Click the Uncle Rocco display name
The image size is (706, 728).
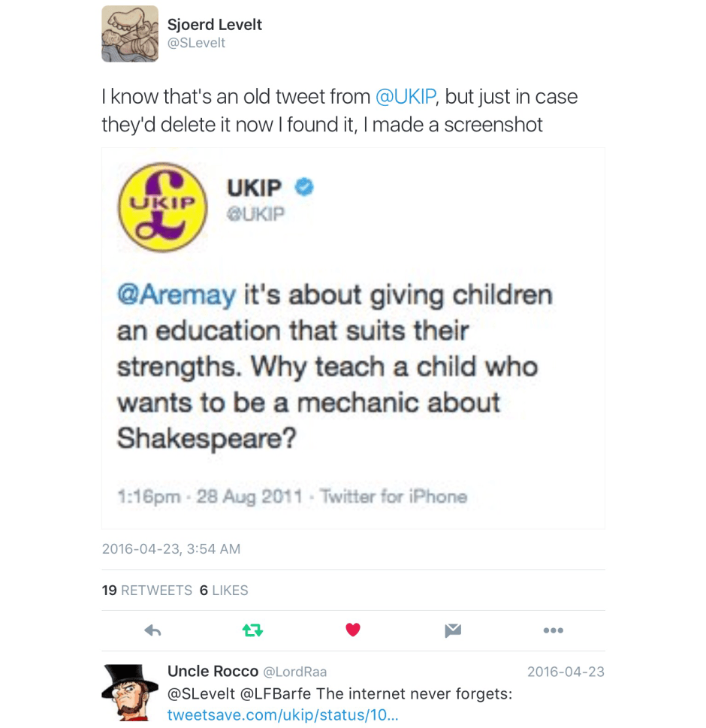point(213,672)
